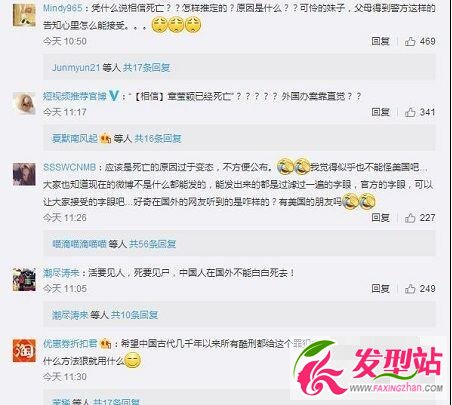The width and height of the screenshot is (452, 405).
Task: Click the 发型站 faxingzhan.com watermark logo
Action: tap(368, 368)
